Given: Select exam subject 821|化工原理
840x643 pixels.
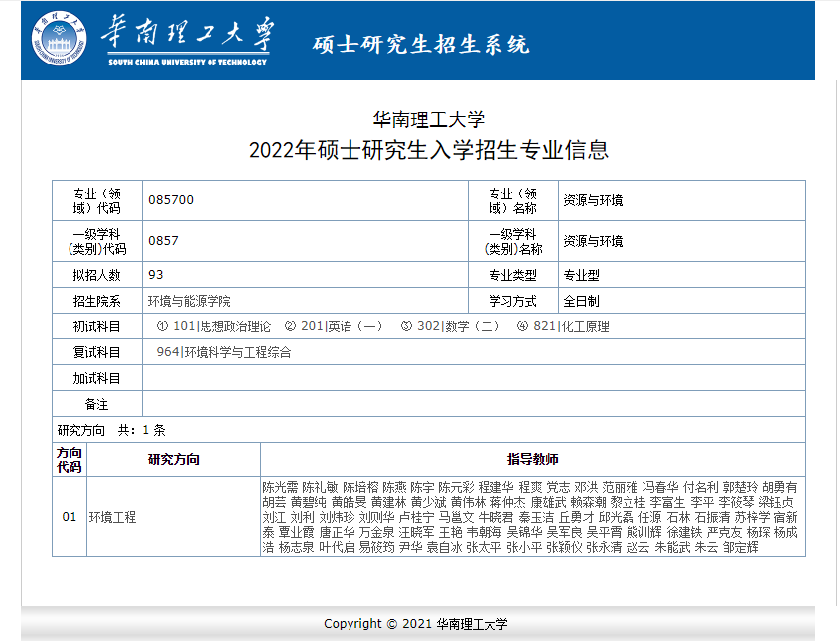Looking at the screenshot, I should point(571,326).
